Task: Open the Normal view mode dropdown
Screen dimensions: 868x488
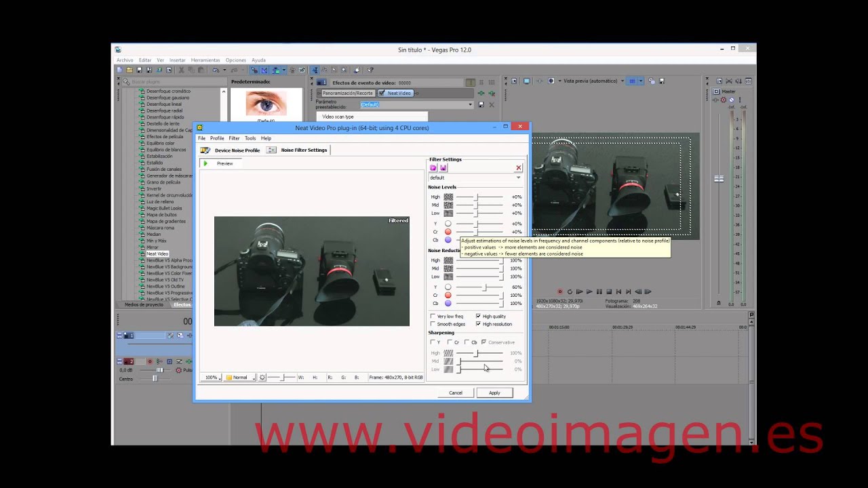Action: pos(240,378)
